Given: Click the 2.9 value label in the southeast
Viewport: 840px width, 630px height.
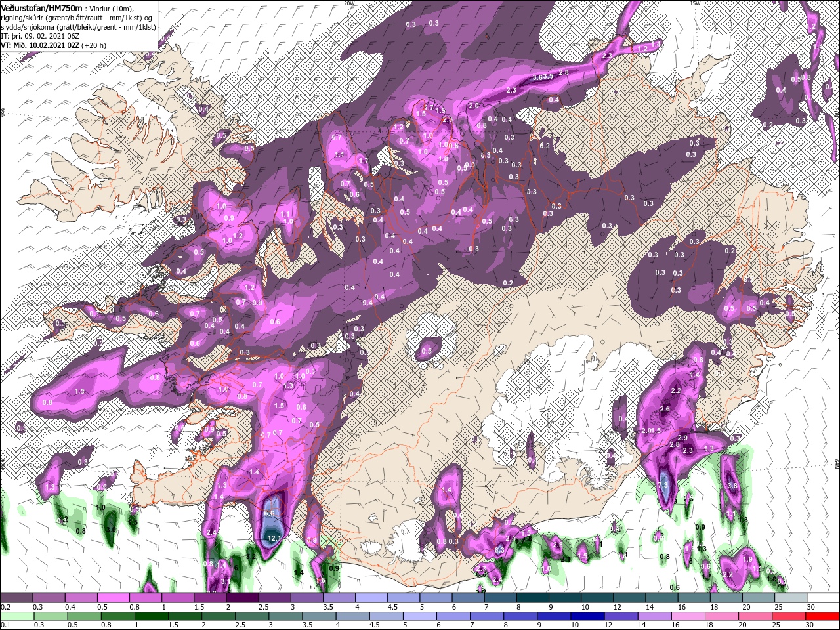Looking at the screenshot, I should tap(682, 438).
